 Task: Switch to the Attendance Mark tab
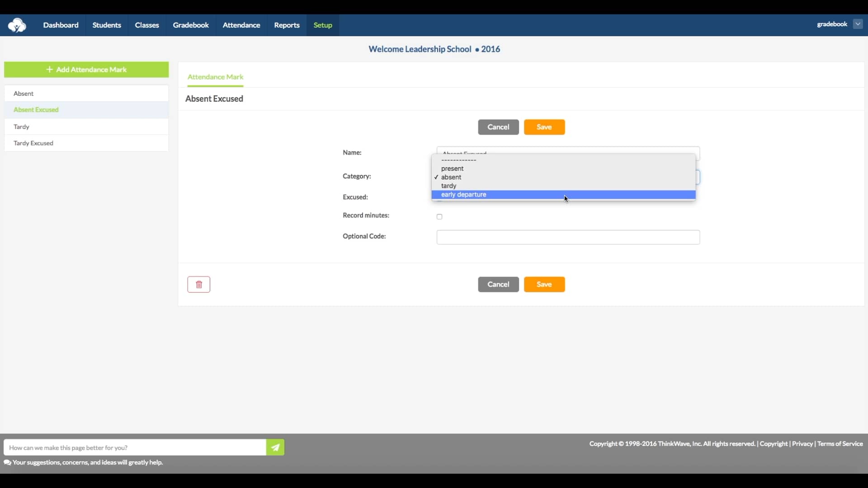click(x=215, y=77)
